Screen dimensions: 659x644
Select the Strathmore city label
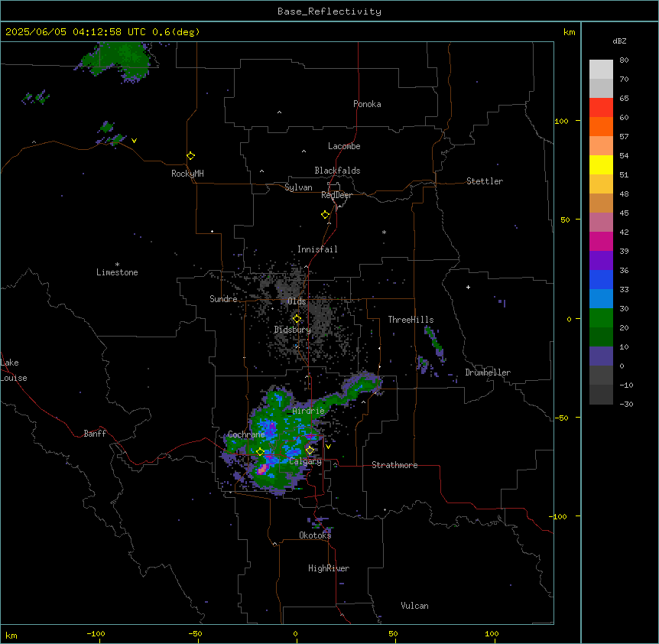pyautogui.click(x=394, y=465)
